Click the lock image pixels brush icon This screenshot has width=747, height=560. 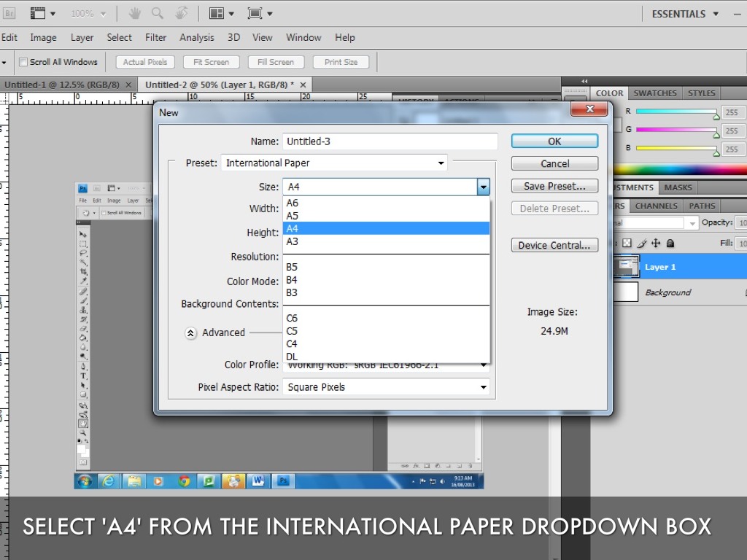(x=640, y=244)
